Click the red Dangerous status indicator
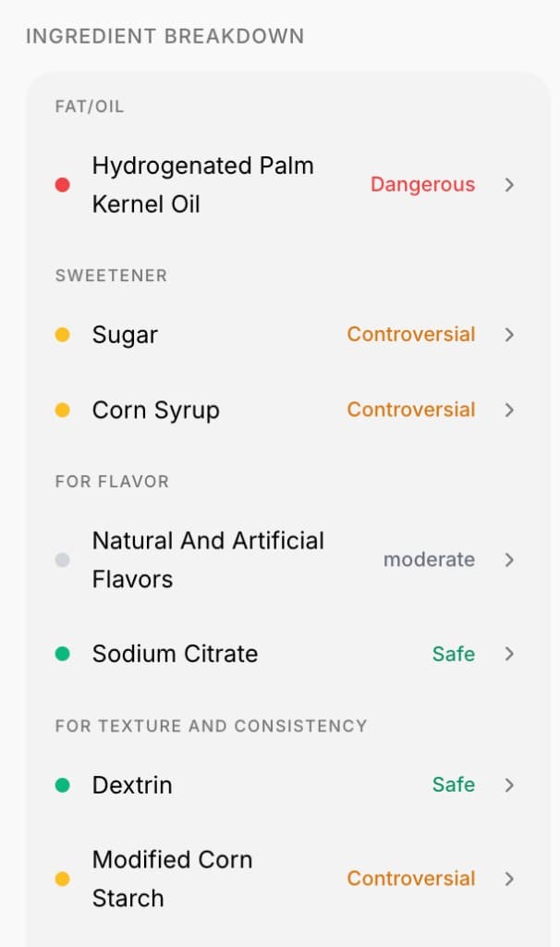The height and width of the screenshot is (947, 560). [422, 185]
